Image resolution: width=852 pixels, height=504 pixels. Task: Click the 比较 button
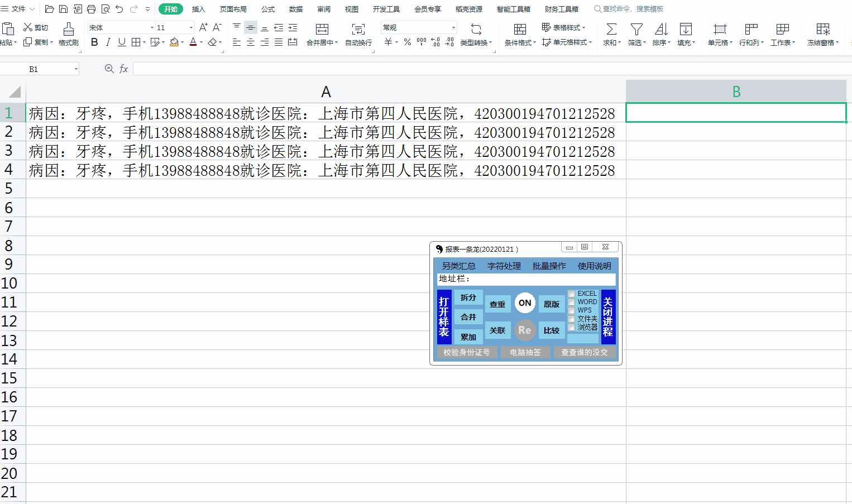tap(552, 330)
